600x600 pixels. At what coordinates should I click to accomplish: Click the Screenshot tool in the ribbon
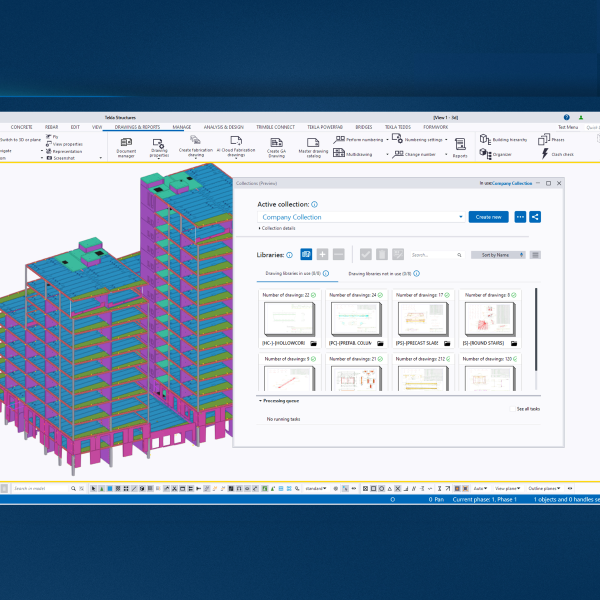coord(60,158)
